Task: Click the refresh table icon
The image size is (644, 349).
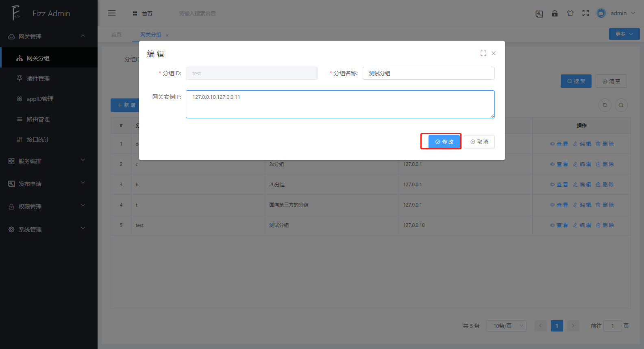Action: click(605, 105)
